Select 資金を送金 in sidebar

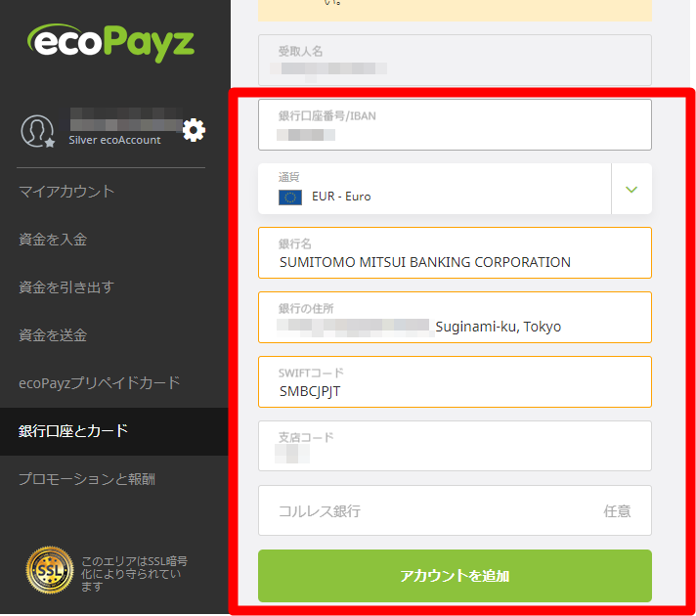(x=53, y=335)
